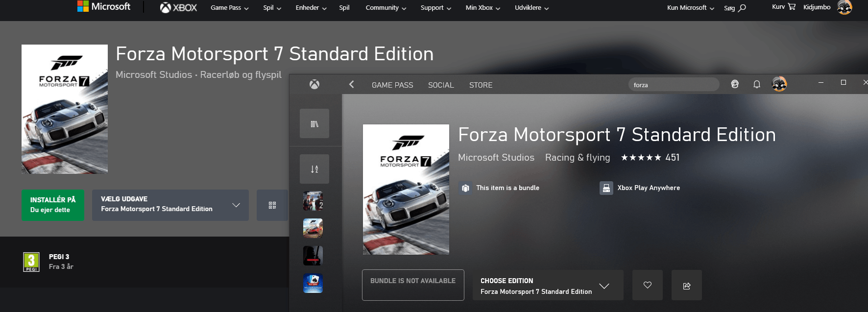
Task: Click the sort A-Z button in the sidebar
Action: pyautogui.click(x=314, y=169)
